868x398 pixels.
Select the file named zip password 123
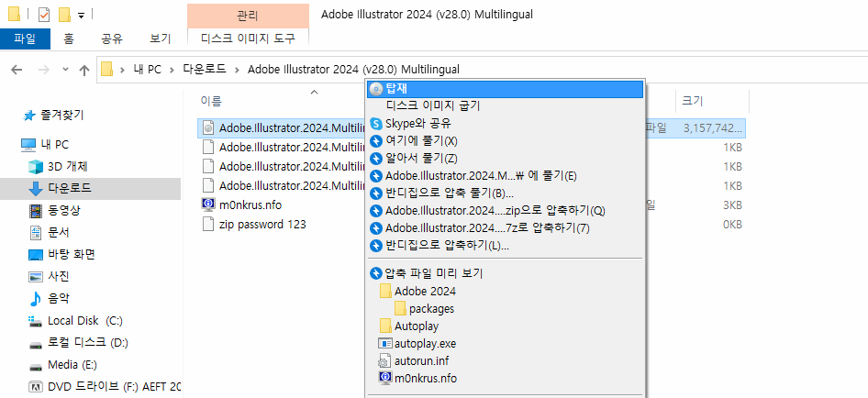tap(262, 225)
